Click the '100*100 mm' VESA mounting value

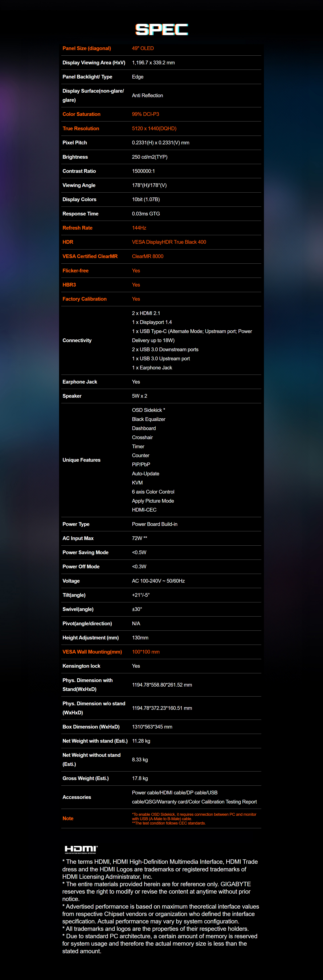click(146, 652)
